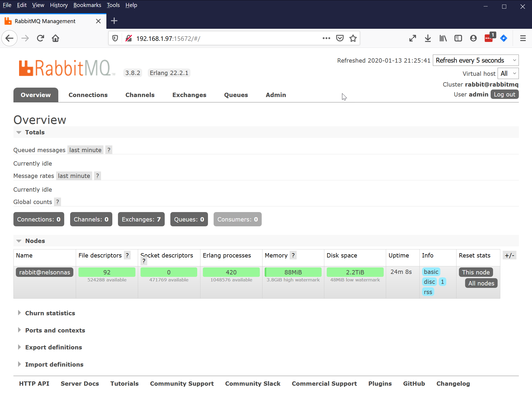Open the Virtual host dropdown
The height and width of the screenshot is (415, 532).
[x=508, y=74]
